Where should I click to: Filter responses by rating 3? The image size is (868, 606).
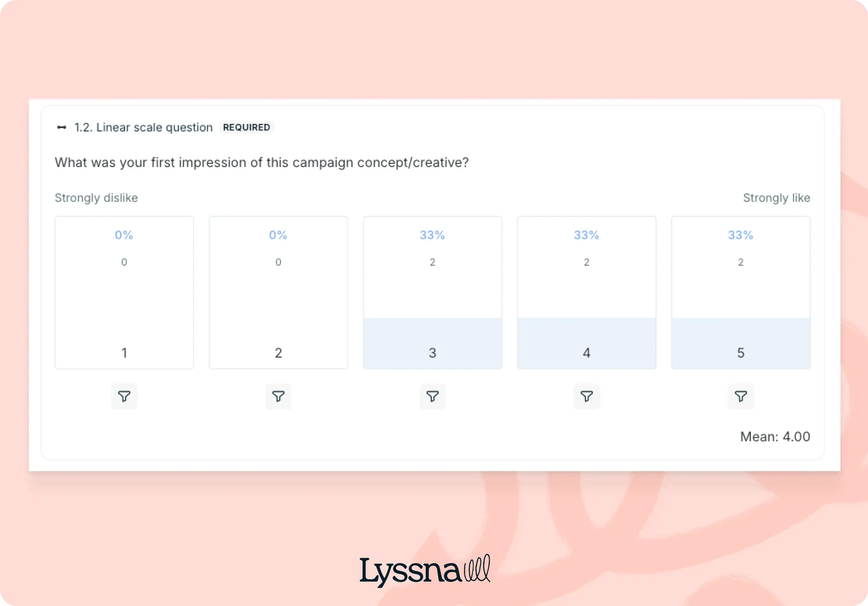pyautogui.click(x=433, y=396)
